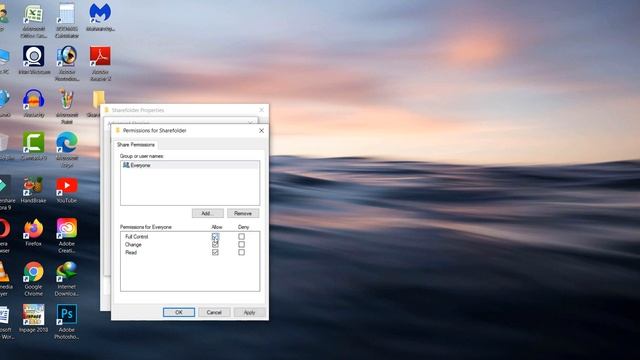This screenshot has width=640, height=360.
Task: Click the Apply button
Action: [x=249, y=312]
